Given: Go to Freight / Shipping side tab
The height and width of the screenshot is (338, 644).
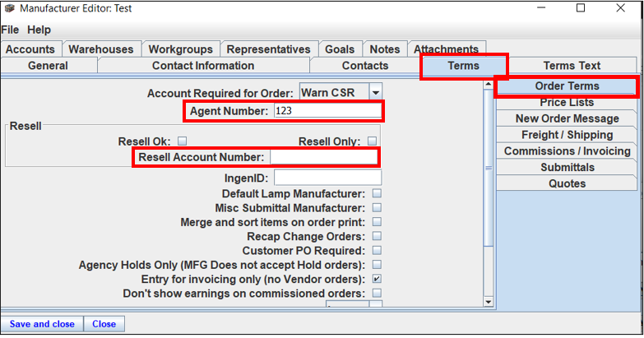Looking at the screenshot, I should [x=567, y=135].
